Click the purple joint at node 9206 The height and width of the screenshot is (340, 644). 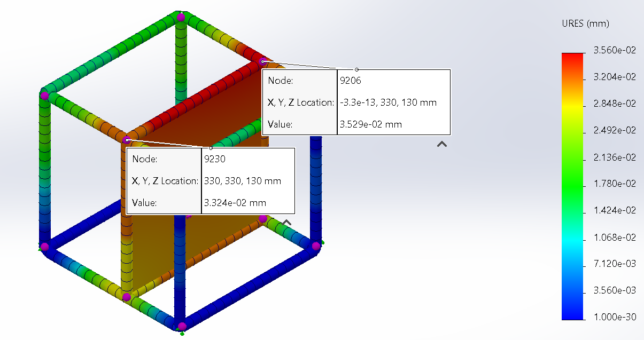pyautogui.click(x=262, y=62)
